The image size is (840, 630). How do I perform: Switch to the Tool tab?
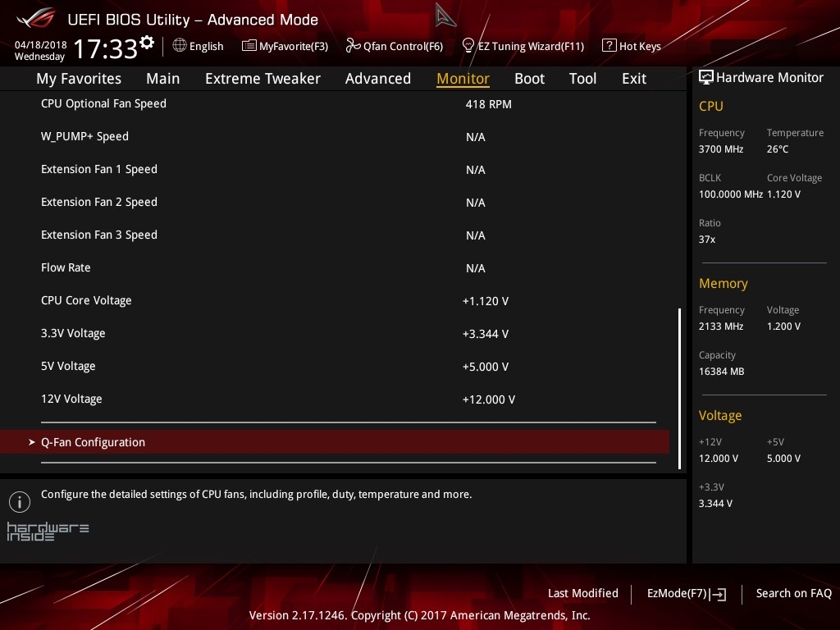point(582,78)
